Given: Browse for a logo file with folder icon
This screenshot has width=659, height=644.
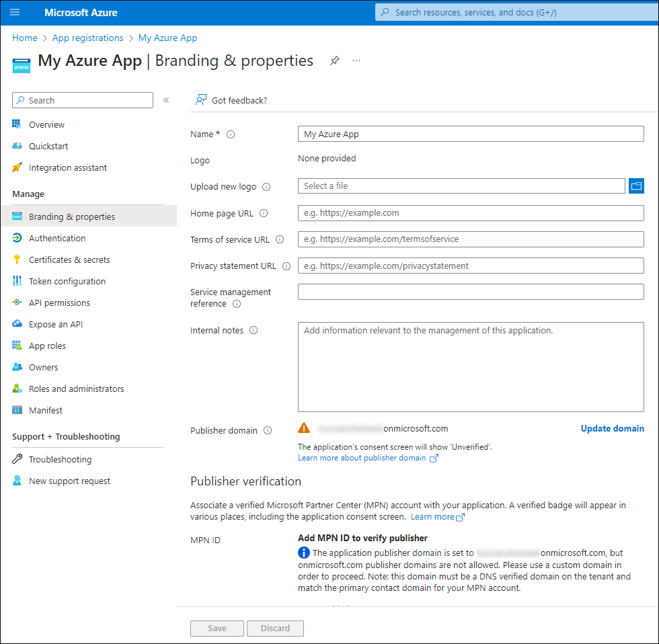Looking at the screenshot, I should click(x=636, y=186).
